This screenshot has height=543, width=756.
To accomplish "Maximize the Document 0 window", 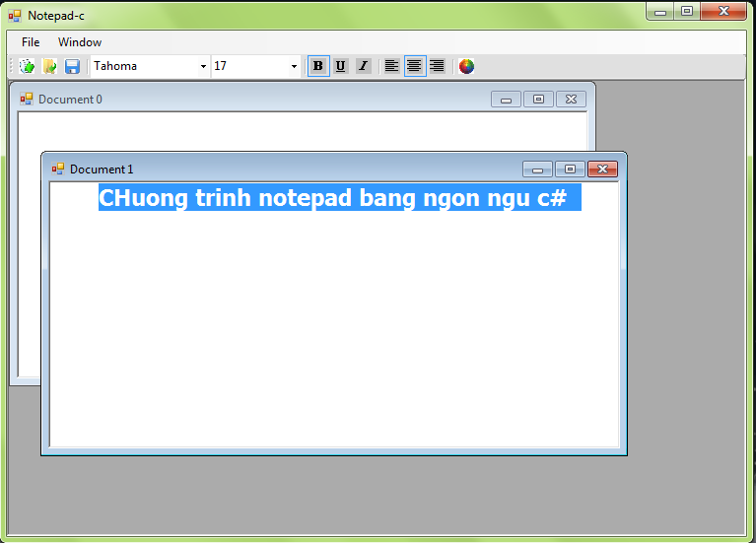I will tap(538, 100).
